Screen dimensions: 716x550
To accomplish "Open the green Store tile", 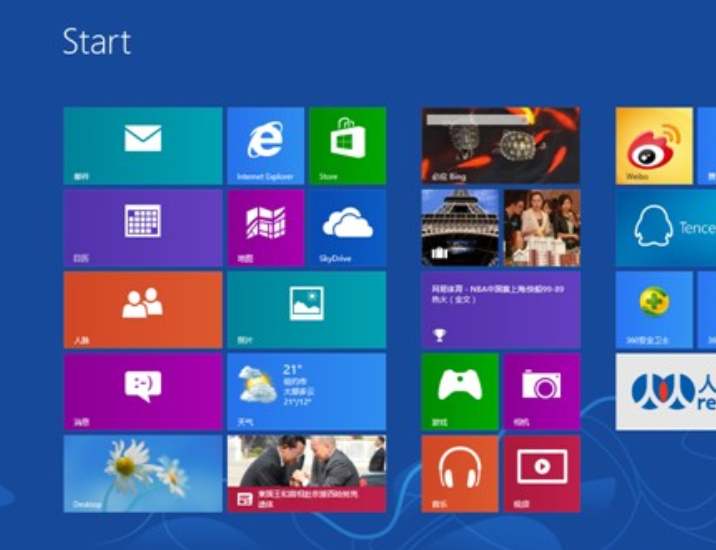I will click(x=347, y=146).
